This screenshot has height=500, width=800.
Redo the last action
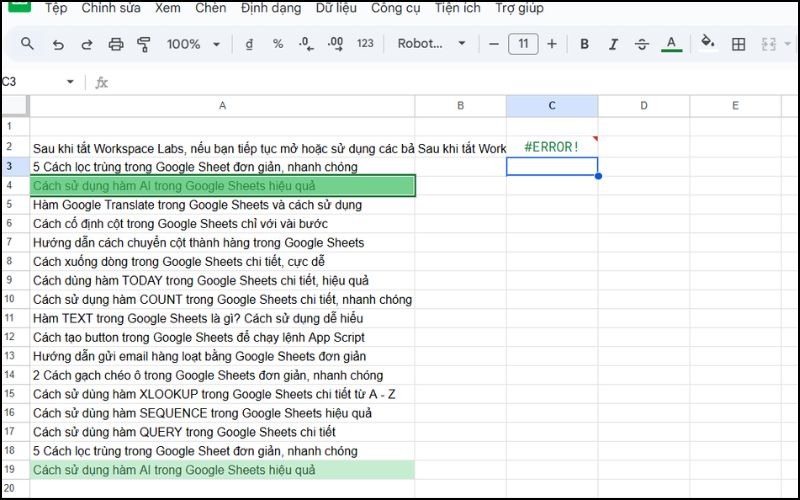coord(87,44)
